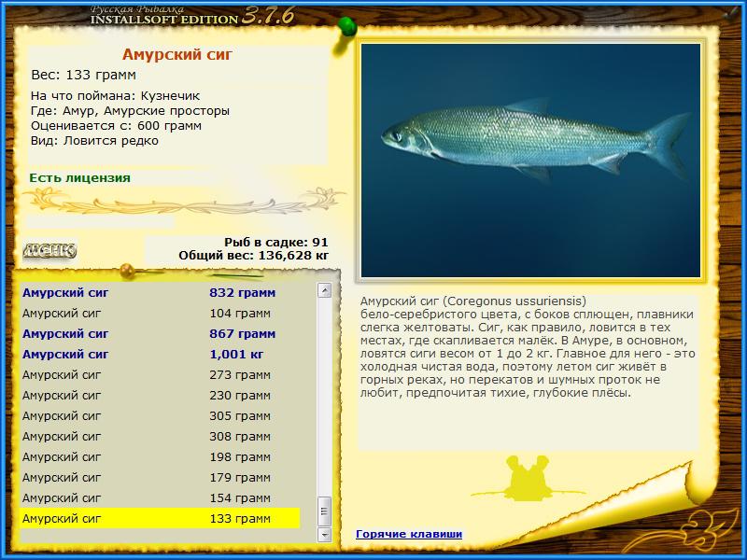Click the Coregonus ussuriensis description text
This screenshot has height=560, width=747.
click(528, 346)
